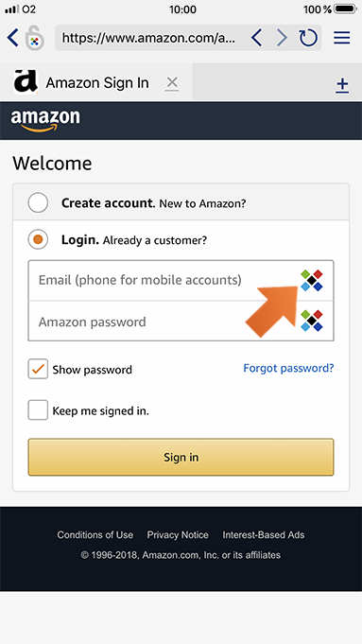Click the Amazon password input field
This screenshot has width=362, height=644.
(181, 321)
